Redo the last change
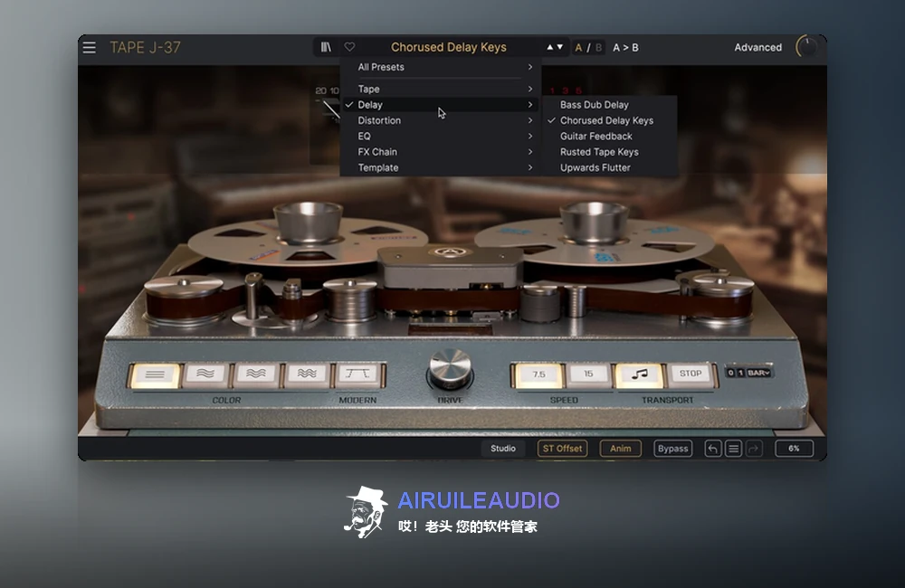905x588 pixels. tap(754, 449)
